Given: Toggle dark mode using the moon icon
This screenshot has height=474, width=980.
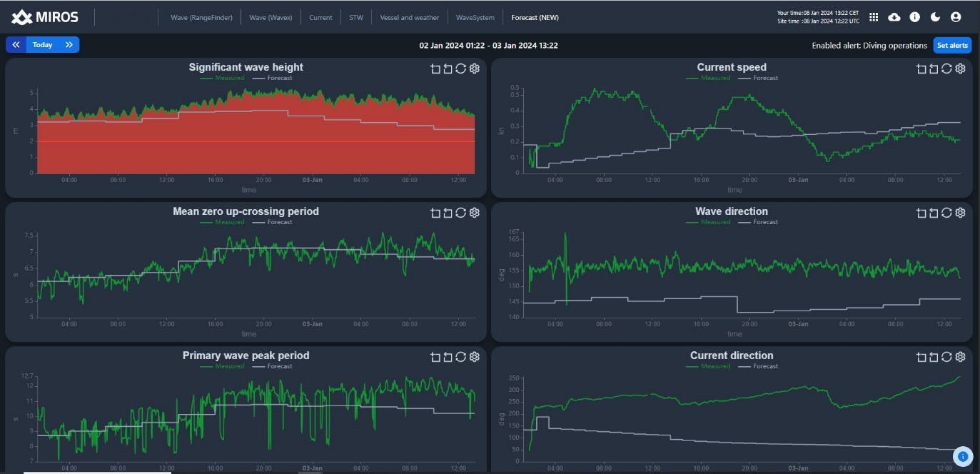Looking at the screenshot, I should (x=935, y=16).
